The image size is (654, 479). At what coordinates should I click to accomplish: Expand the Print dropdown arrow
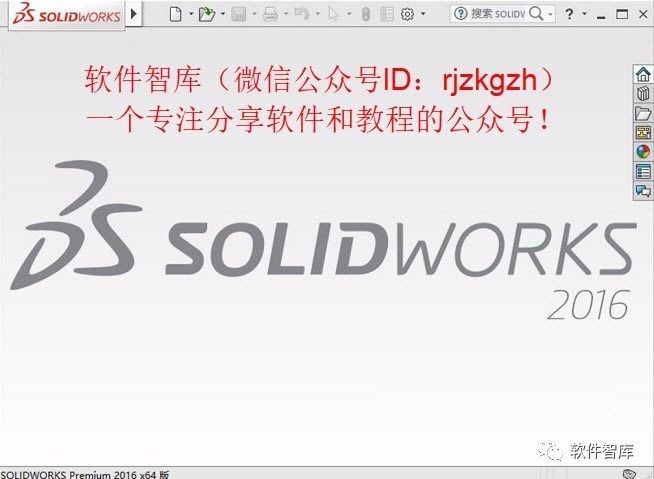(x=286, y=14)
